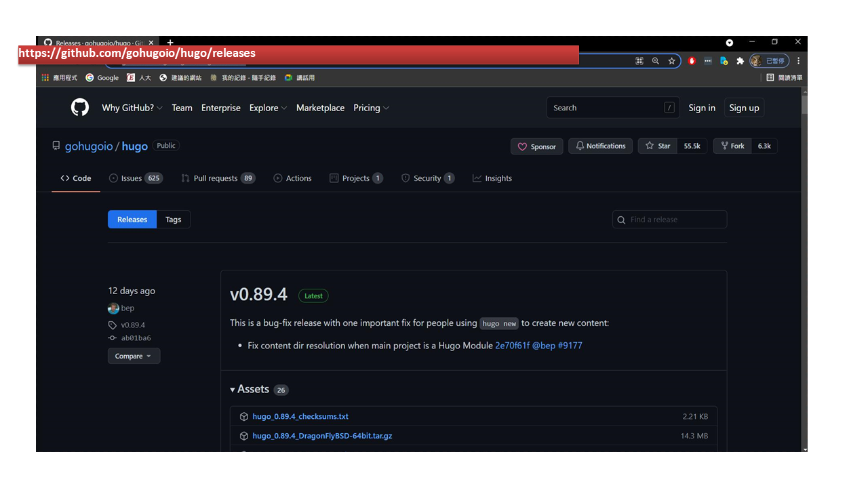Click the red extension icon in Chrome toolbar
Screen dimensions: 868x488
tap(692, 61)
